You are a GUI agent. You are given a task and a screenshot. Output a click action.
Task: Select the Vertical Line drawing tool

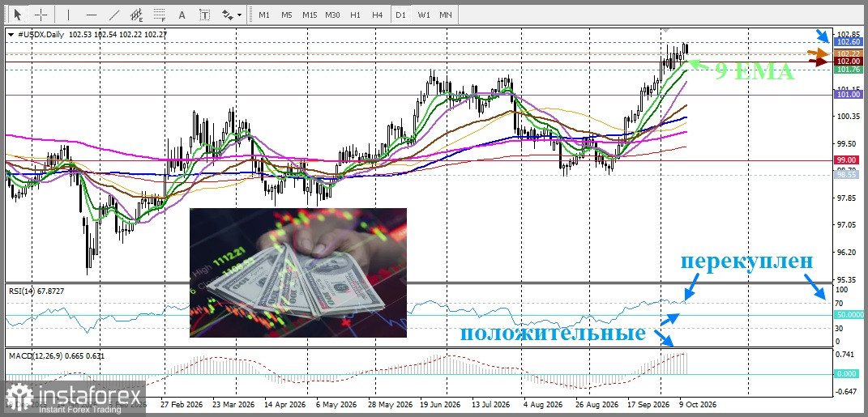(69, 15)
